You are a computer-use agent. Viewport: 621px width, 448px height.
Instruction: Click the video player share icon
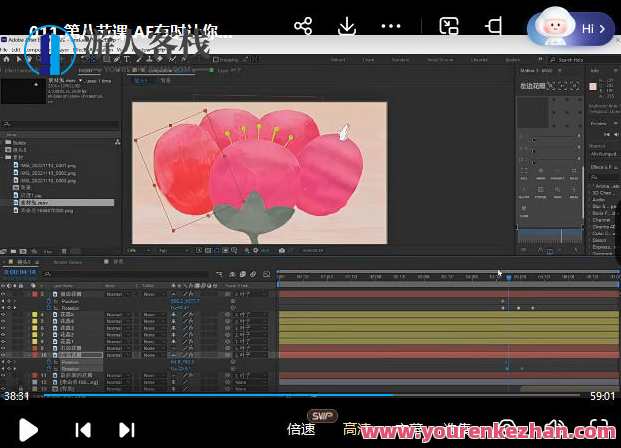coord(303,26)
